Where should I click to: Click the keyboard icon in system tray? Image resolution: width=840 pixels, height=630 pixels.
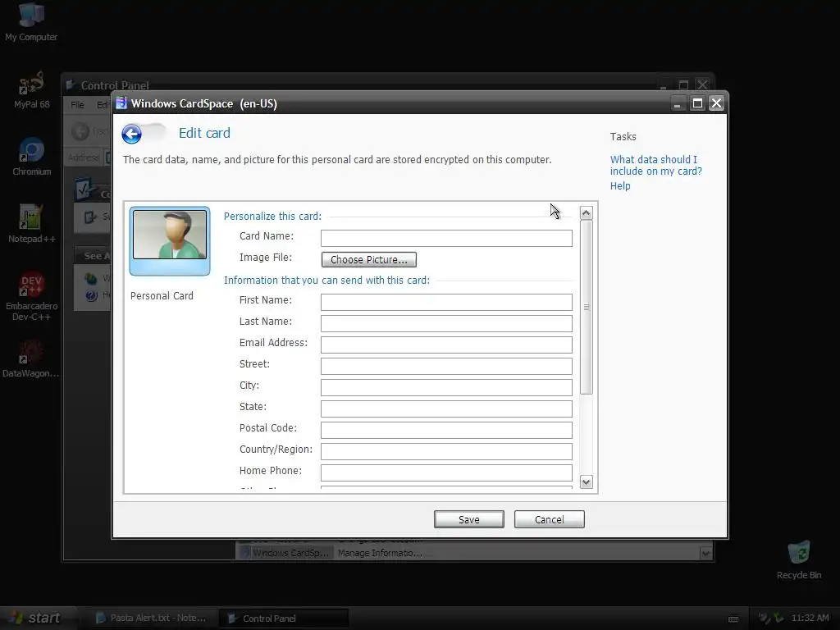point(733,619)
